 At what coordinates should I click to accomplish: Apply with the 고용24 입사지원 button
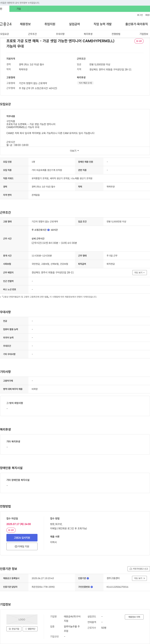pos(22,538)
